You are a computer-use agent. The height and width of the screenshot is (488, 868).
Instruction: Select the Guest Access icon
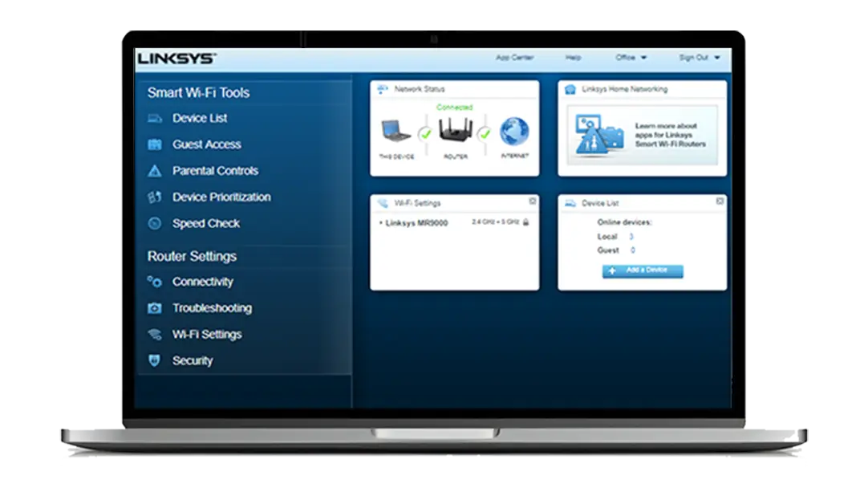coord(155,144)
